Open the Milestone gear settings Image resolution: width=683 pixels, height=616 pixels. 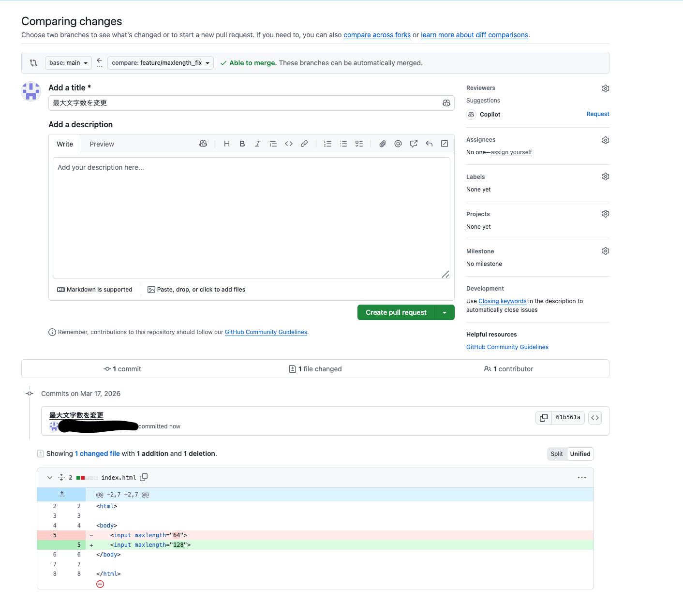(606, 251)
